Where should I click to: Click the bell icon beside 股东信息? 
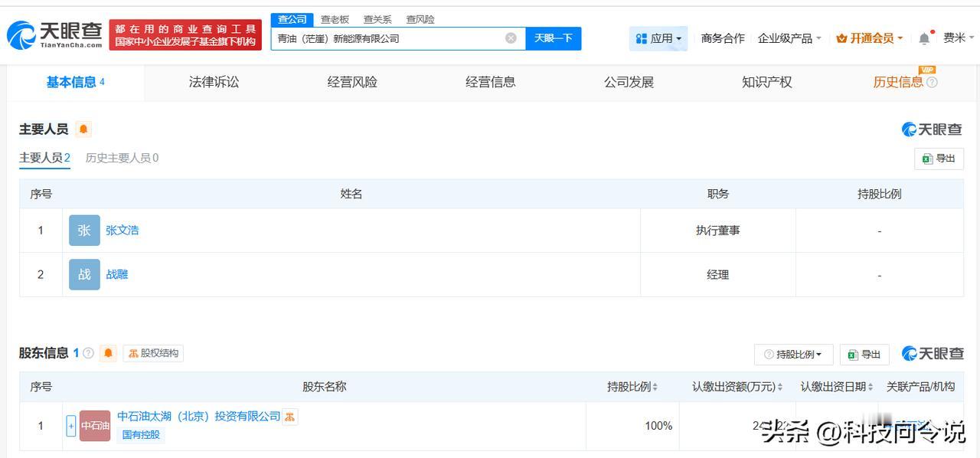coord(109,353)
